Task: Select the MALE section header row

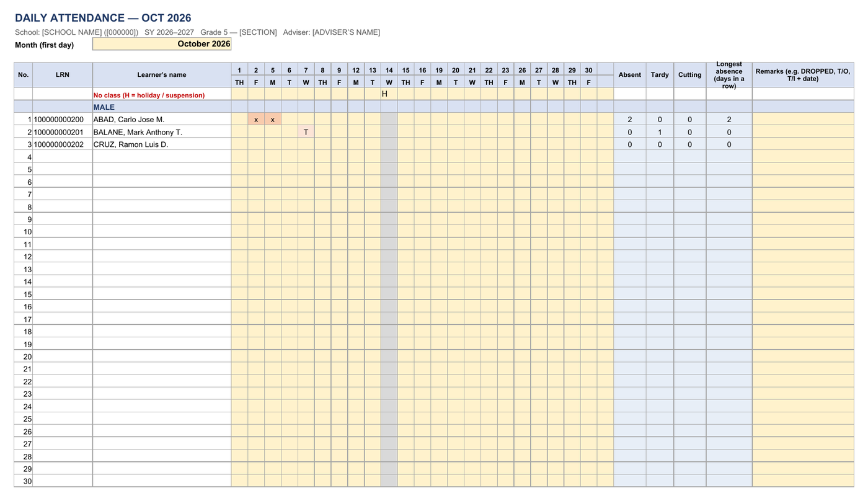Action: tap(434, 107)
